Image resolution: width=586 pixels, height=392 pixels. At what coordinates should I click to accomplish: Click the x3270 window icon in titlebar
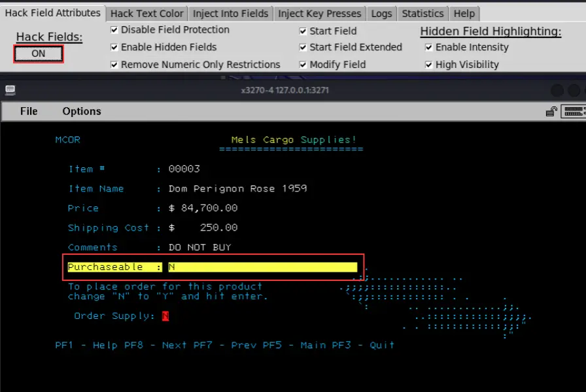[10, 90]
